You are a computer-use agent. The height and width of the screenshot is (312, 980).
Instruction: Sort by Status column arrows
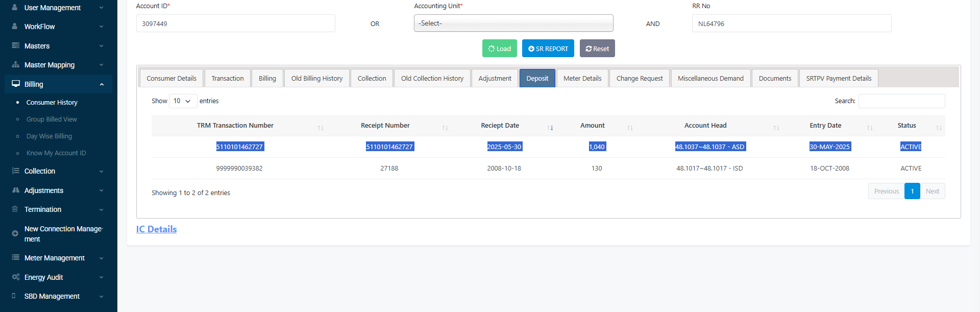tap(939, 128)
